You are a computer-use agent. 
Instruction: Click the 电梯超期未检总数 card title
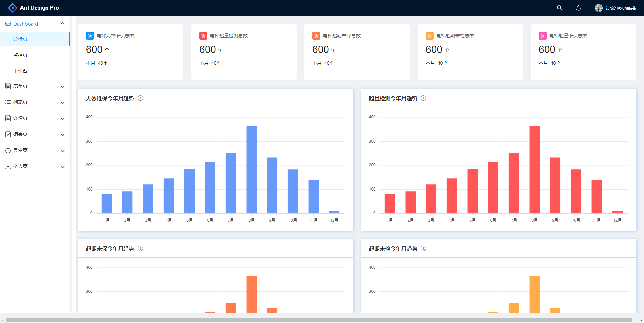[455, 36]
